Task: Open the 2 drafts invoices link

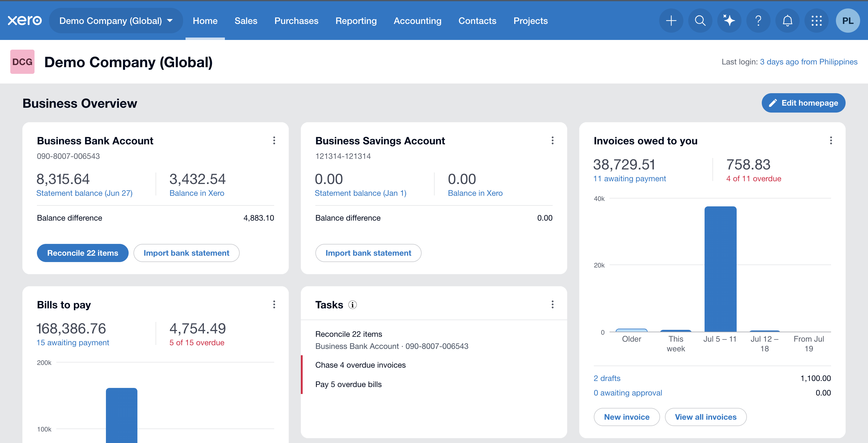Action: tap(607, 378)
